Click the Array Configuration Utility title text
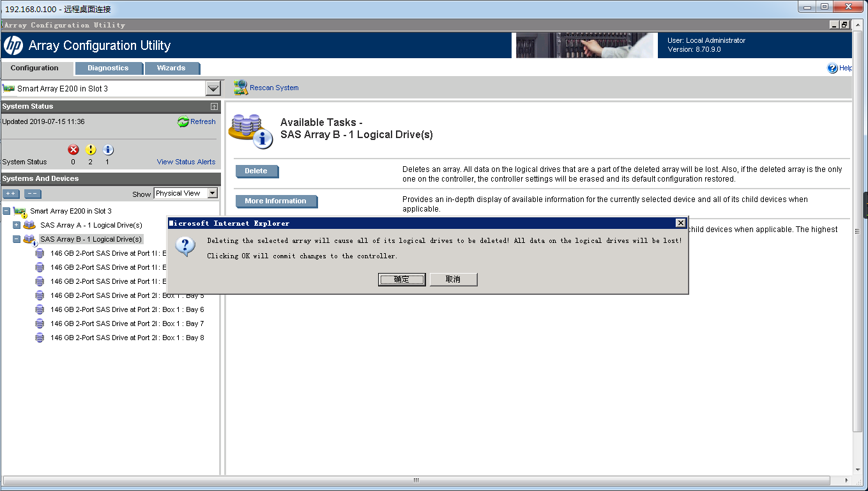The height and width of the screenshot is (491, 868). (100, 45)
